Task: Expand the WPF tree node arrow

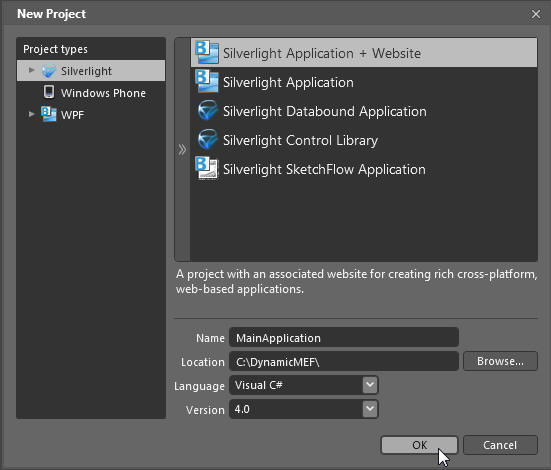Action: (32, 114)
